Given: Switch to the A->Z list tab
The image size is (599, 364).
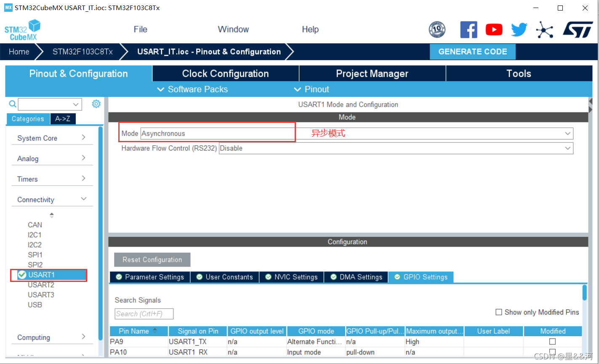Looking at the screenshot, I should (x=63, y=119).
